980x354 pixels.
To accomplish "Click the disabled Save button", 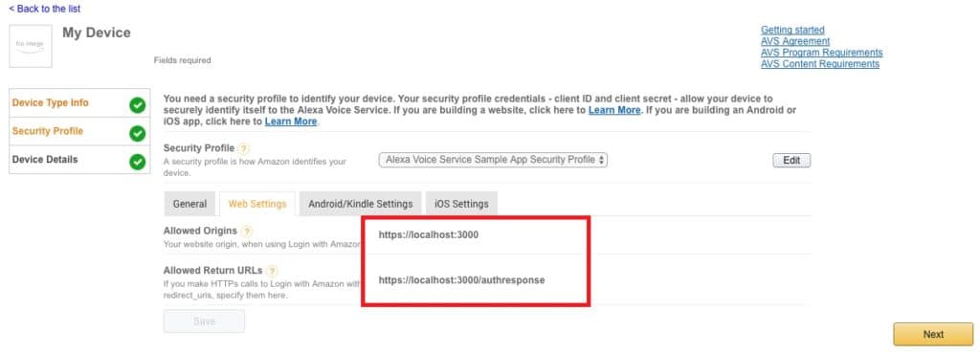I will pos(205,321).
